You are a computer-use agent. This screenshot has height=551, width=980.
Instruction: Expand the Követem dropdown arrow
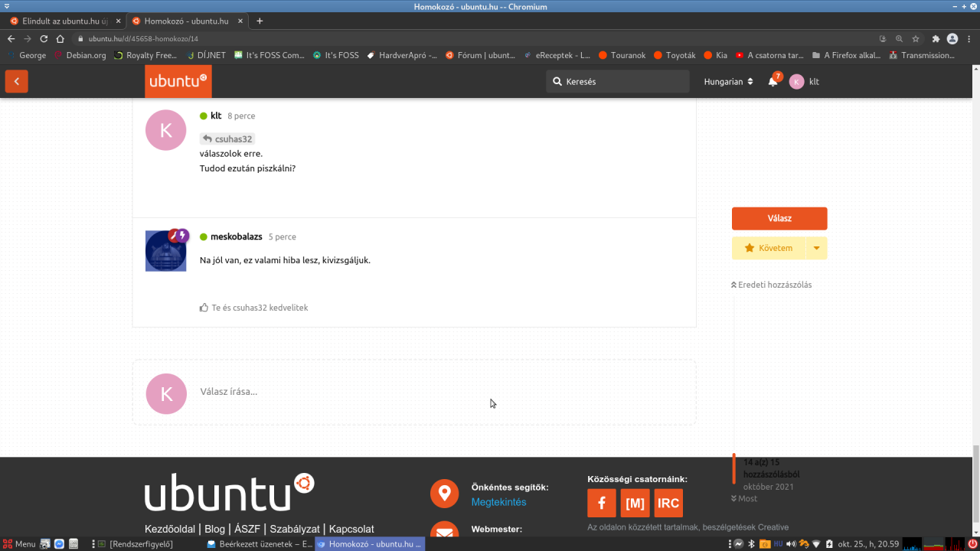point(816,248)
